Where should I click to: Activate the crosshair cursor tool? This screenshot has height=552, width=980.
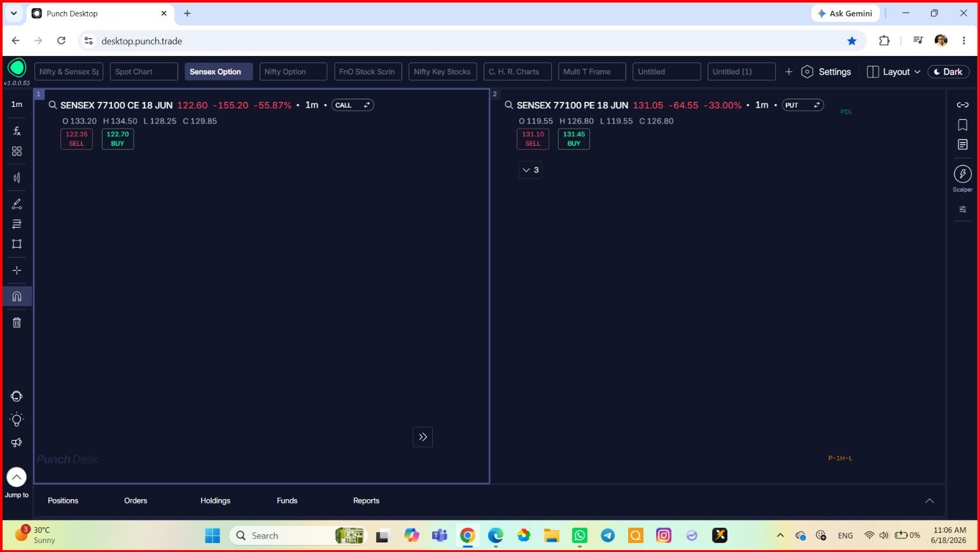(x=17, y=271)
